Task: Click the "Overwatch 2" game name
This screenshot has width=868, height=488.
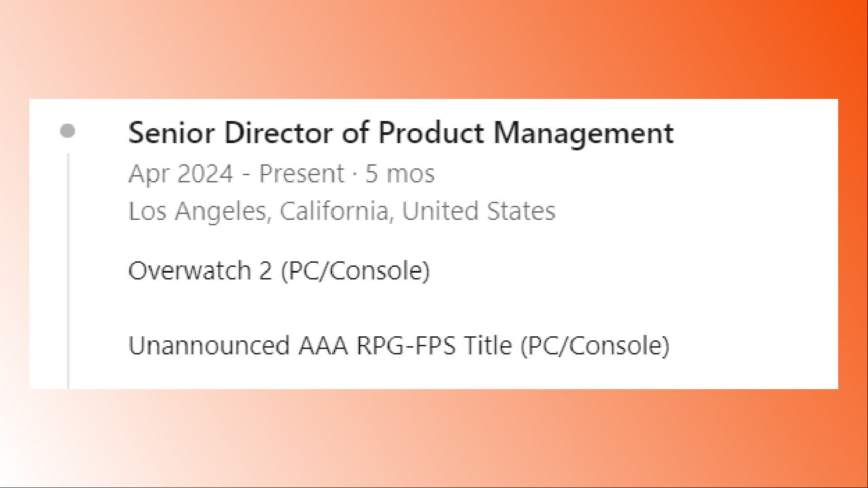Action: coord(200,270)
